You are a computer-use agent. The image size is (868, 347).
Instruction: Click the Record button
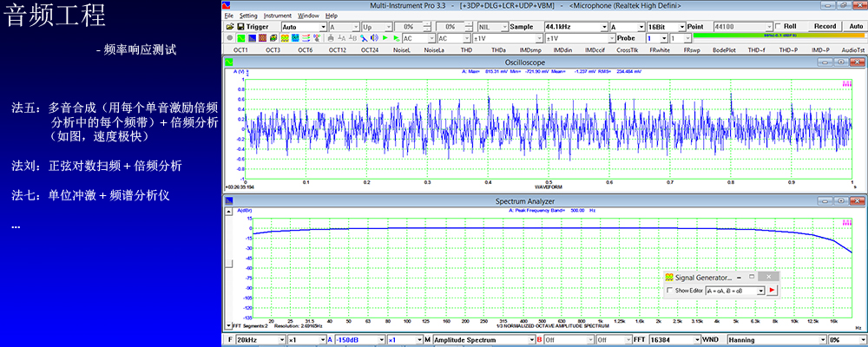tap(825, 27)
